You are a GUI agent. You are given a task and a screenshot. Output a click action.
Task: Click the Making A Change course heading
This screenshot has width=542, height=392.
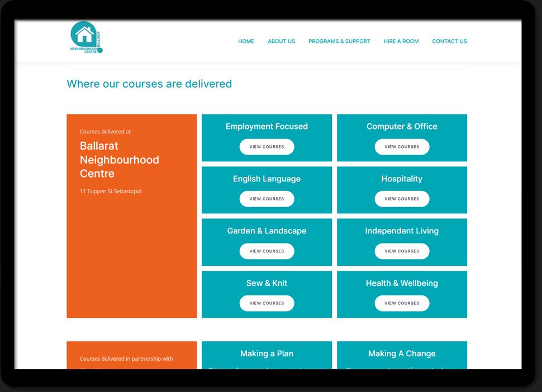(402, 353)
